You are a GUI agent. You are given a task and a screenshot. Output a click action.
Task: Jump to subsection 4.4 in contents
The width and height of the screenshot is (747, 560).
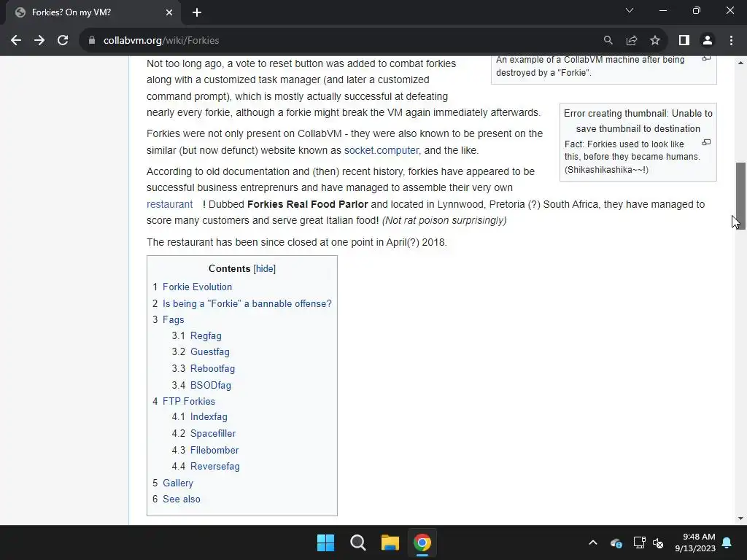(215, 466)
